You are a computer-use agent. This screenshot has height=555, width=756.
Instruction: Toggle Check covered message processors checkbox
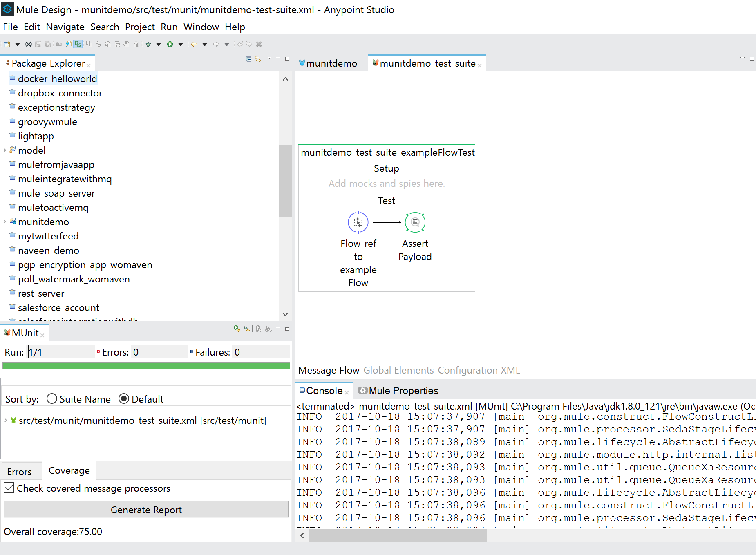click(x=9, y=488)
